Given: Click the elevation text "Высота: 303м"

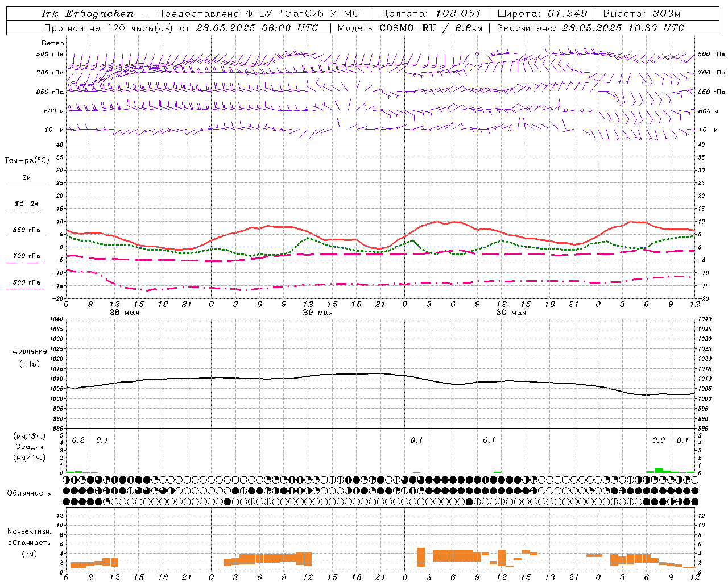Looking at the screenshot, I should pyautogui.click(x=642, y=14).
